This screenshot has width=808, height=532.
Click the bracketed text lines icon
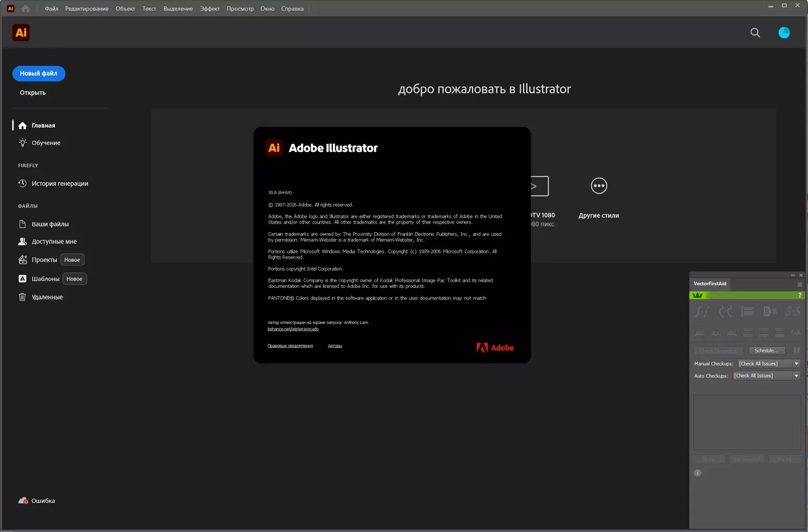[x=747, y=311]
